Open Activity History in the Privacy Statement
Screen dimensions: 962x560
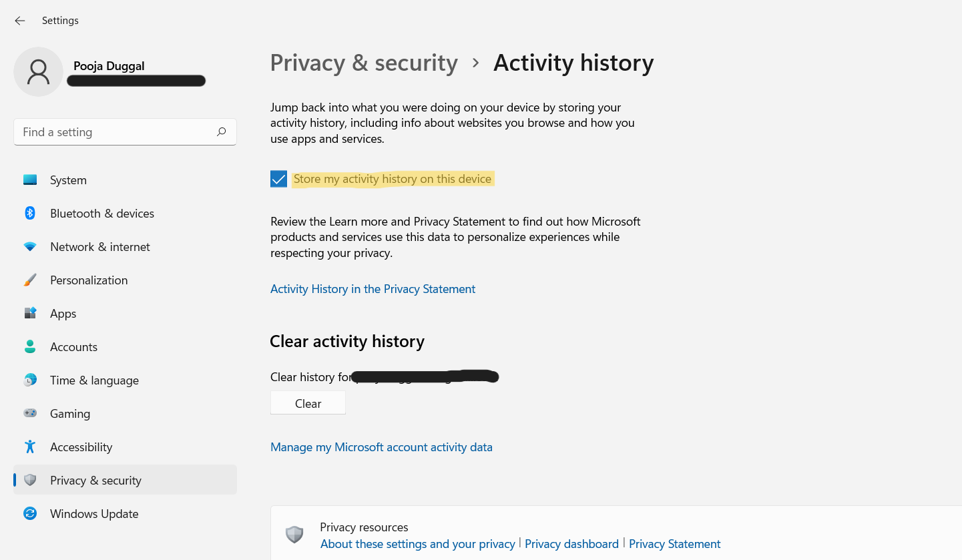(x=373, y=289)
